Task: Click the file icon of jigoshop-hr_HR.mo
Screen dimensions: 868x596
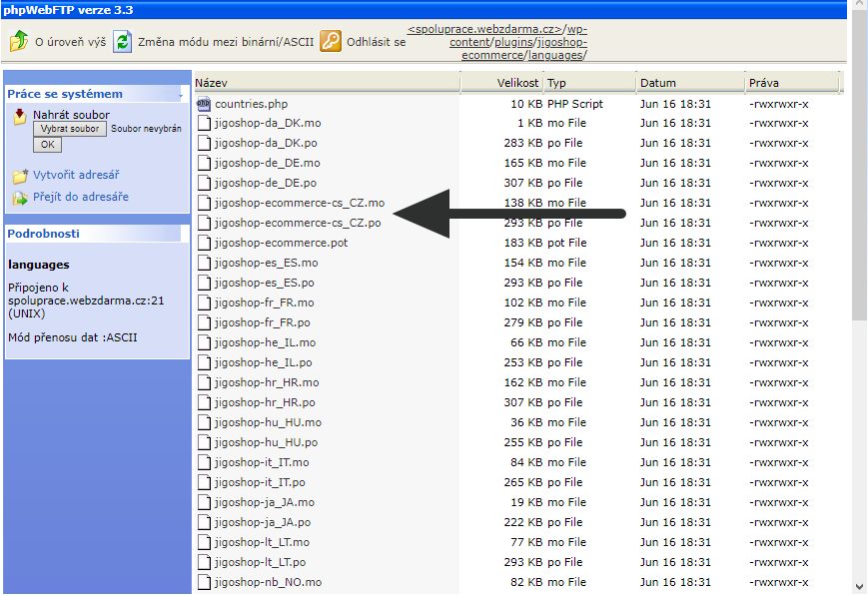Action: tap(205, 382)
